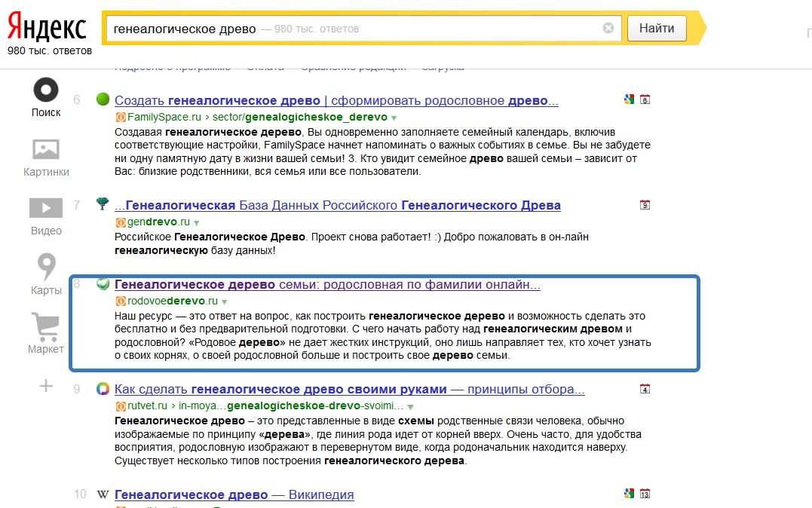The image size is (812, 508).
Task: Add more services with the plus icon
Action: click(46, 385)
